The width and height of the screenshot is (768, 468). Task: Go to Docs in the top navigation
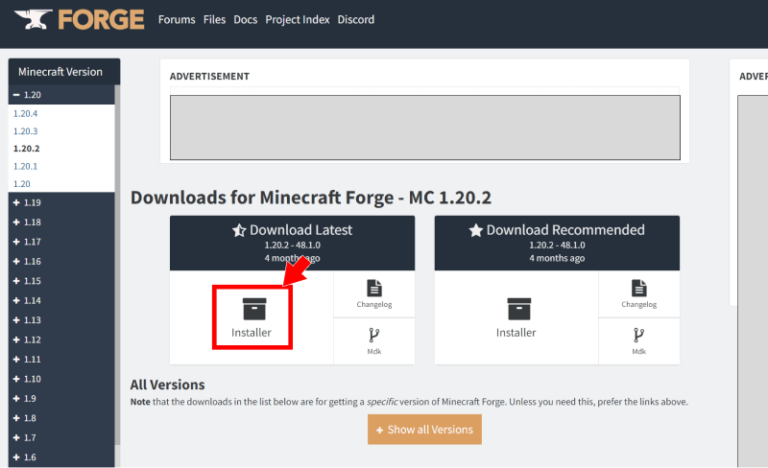point(245,20)
